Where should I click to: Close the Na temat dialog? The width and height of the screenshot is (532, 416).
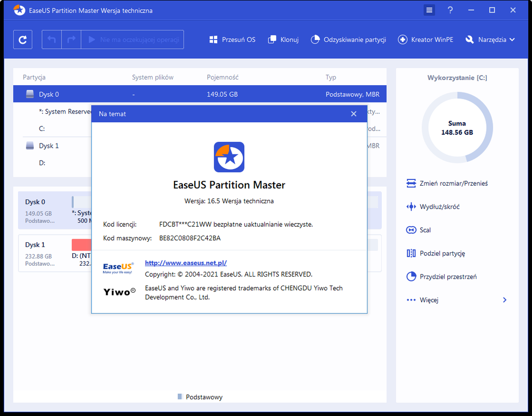point(353,114)
